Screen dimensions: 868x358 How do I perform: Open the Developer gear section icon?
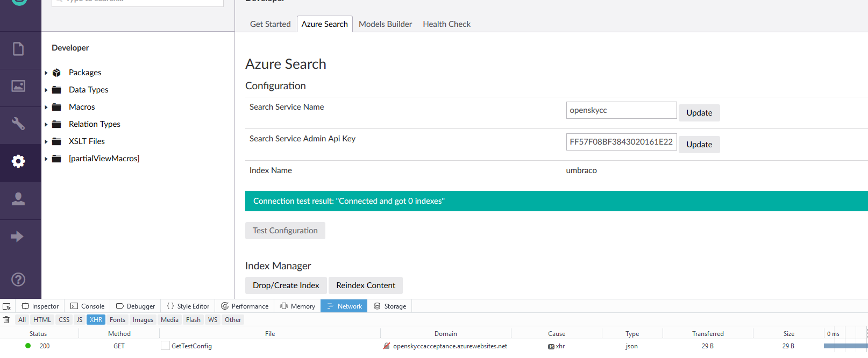18,161
